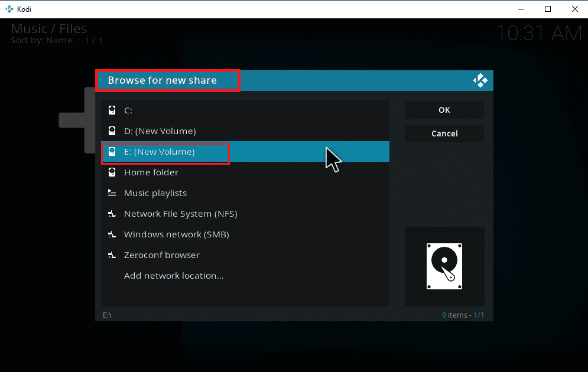
Task: Click the hard drive preview thumbnail
Action: 444,266
